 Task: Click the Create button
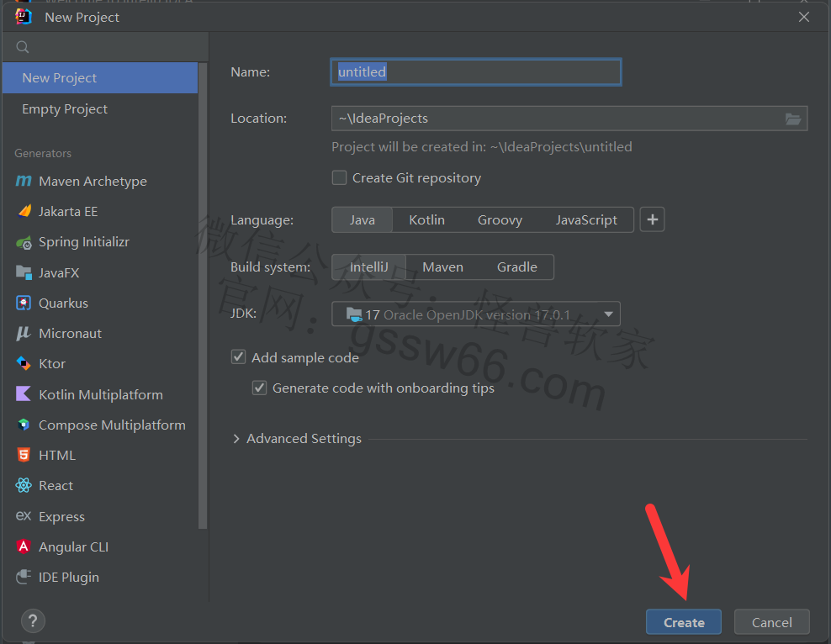click(x=683, y=622)
